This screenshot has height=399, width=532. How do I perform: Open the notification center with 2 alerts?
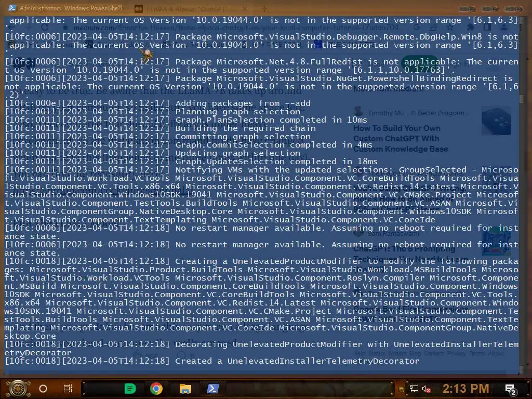click(511, 389)
